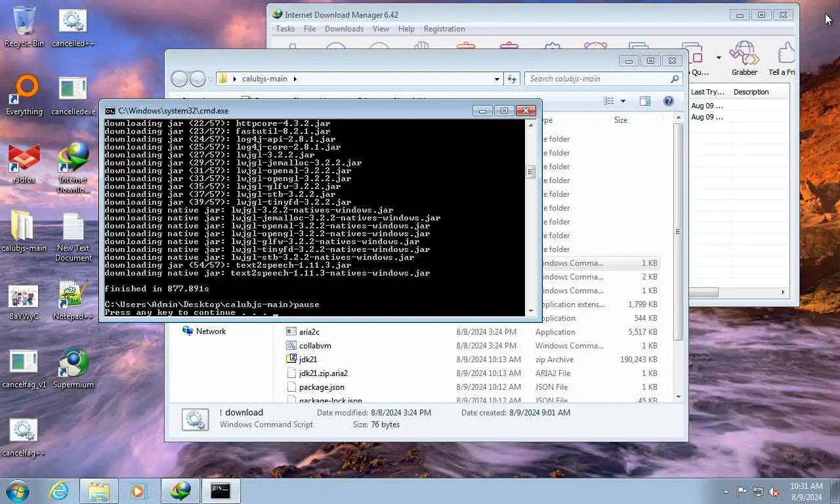
Task: Select the jdk21.zip.aria2 file row
Action: pos(472,373)
